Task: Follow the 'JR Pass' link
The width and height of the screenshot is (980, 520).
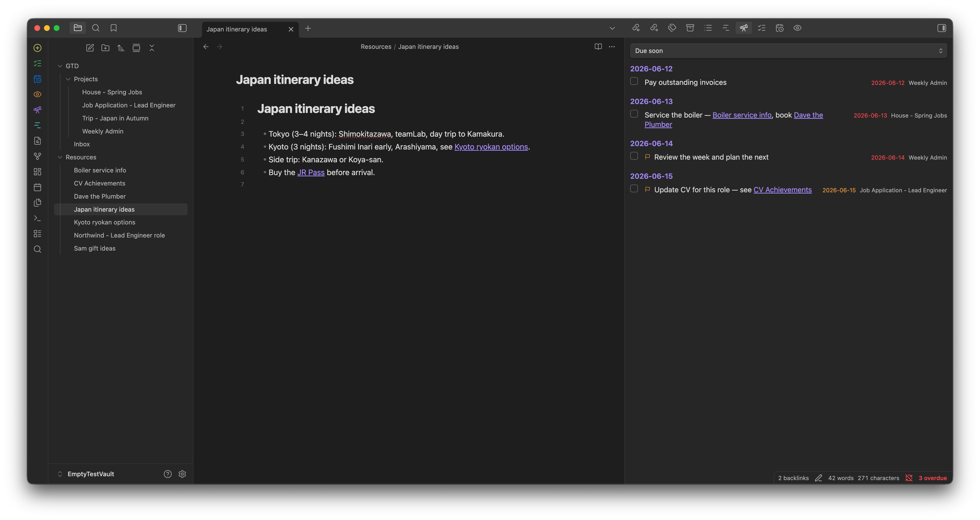Action: click(x=311, y=172)
